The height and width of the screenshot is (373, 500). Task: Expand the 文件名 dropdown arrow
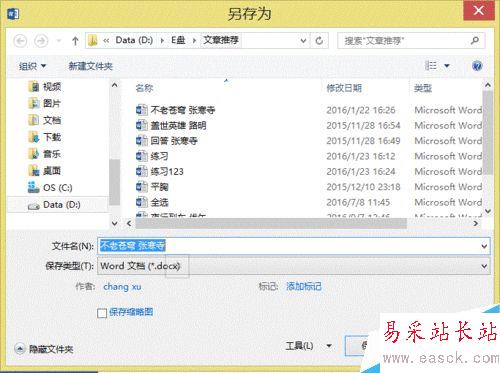(484, 246)
